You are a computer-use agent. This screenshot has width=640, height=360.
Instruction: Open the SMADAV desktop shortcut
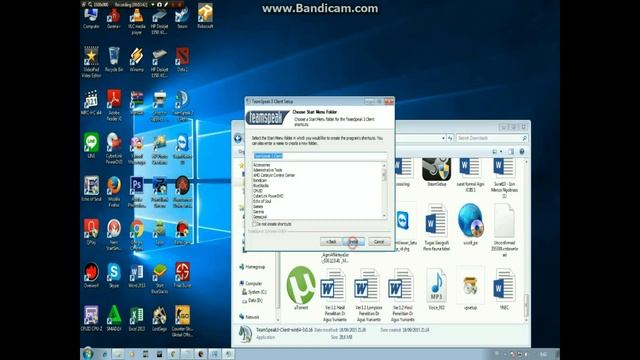pos(114,319)
